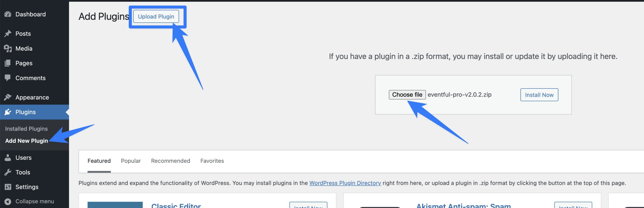Open the Akismet Anti-spam plugin title
This screenshot has width=644, height=208.
point(464,205)
